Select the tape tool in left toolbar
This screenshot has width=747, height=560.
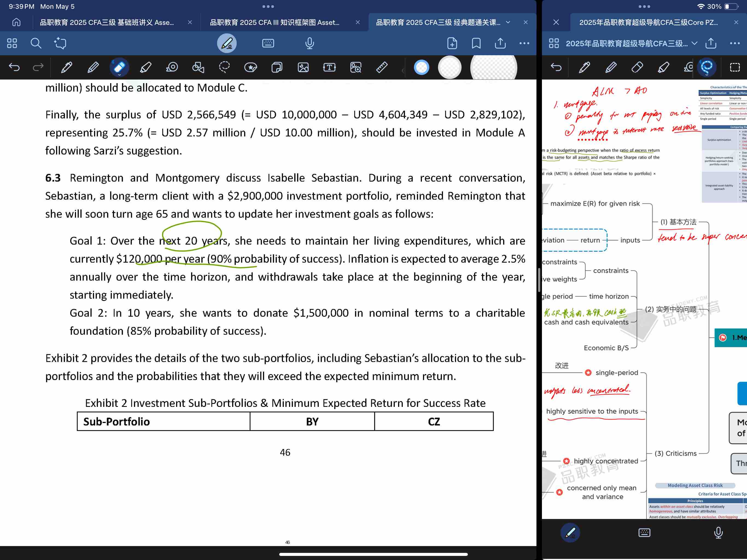coord(172,67)
